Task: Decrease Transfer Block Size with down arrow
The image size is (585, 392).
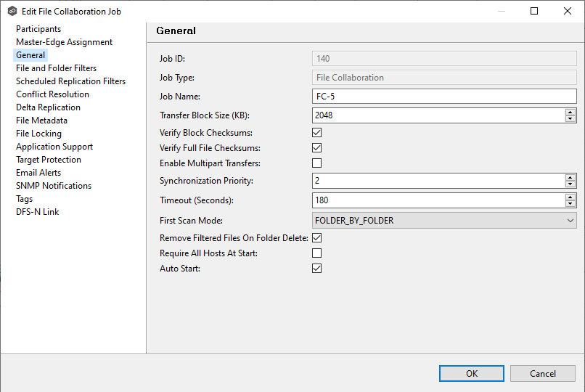Action: click(x=570, y=118)
